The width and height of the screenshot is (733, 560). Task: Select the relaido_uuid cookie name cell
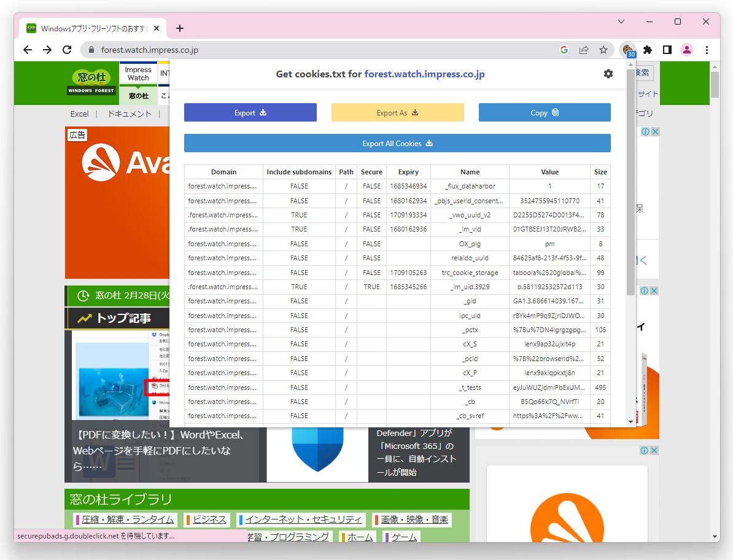point(470,258)
